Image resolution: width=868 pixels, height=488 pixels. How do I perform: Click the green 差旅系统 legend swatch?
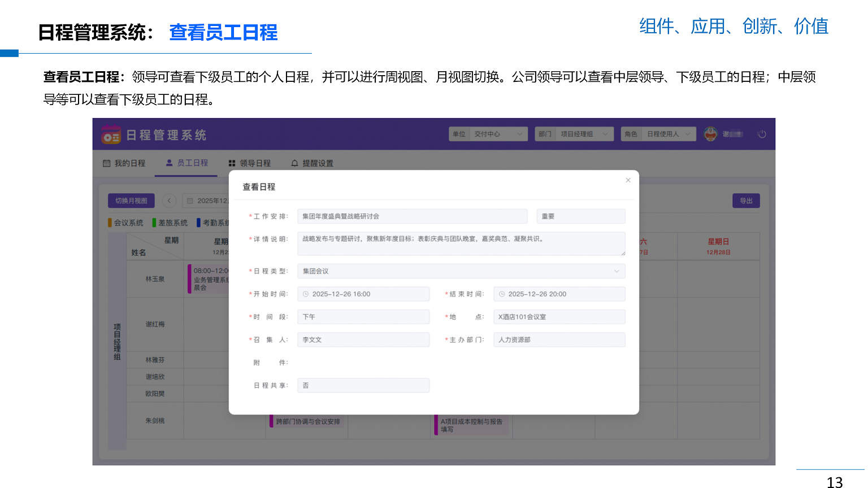point(154,223)
